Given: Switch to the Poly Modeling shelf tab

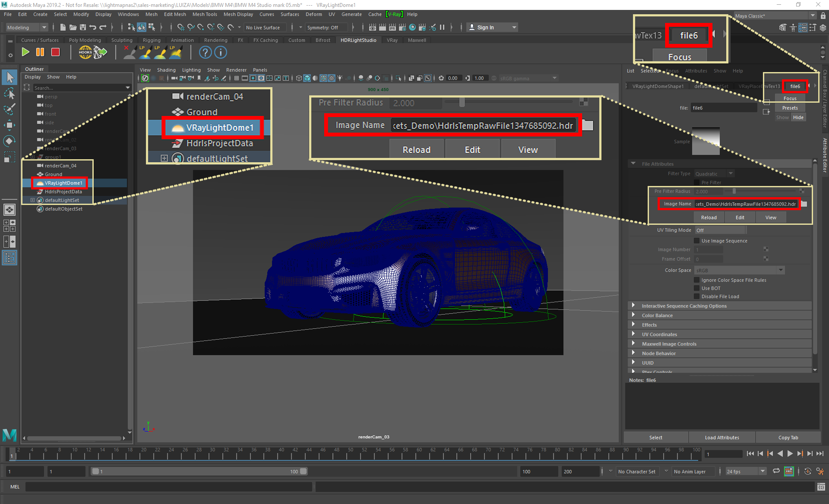Looking at the screenshot, I should [85, 40].
